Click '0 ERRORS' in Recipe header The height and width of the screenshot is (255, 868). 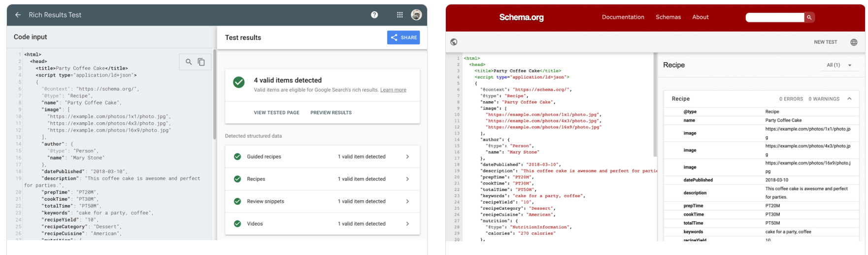click(791, 99)
